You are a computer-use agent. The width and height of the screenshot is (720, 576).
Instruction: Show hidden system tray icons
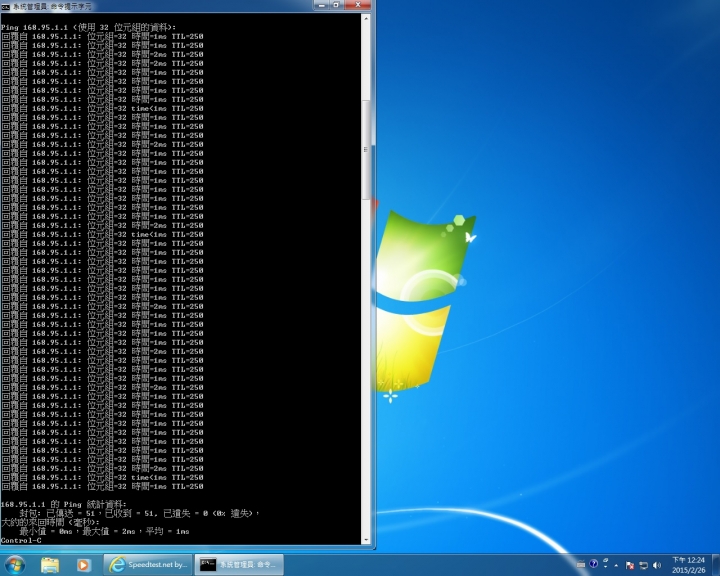click(x=616, y=565)
